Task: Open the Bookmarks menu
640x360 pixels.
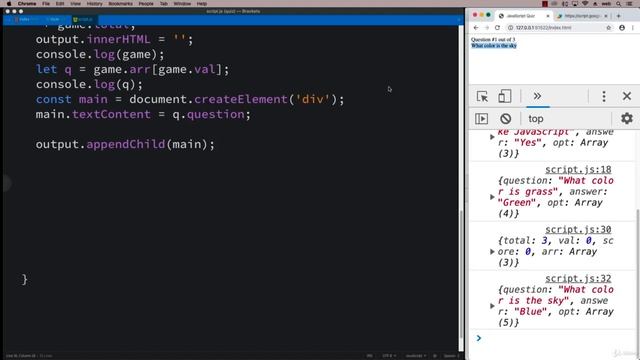Action: (x=120, y=4)
